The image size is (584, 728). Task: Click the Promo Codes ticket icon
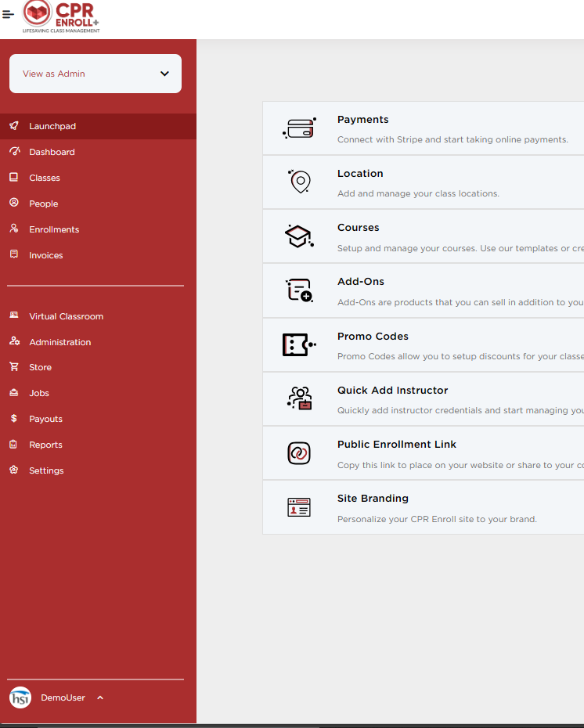[x=299, y=344]
